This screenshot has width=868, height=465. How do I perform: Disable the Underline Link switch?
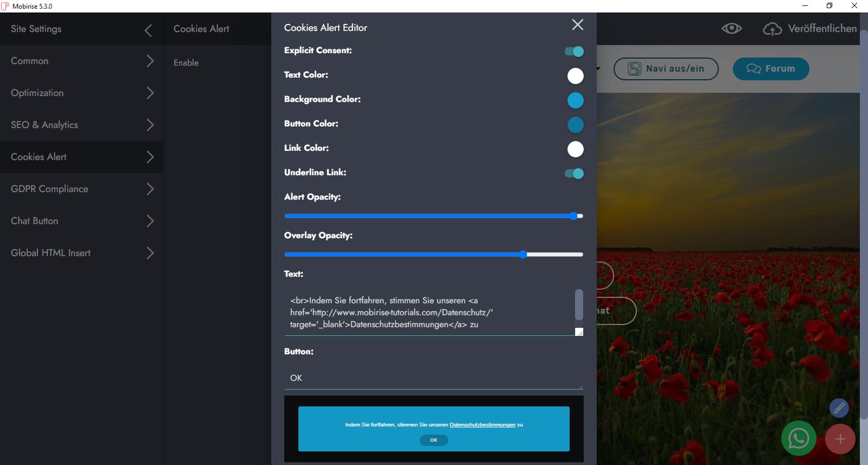pos(574,174)
